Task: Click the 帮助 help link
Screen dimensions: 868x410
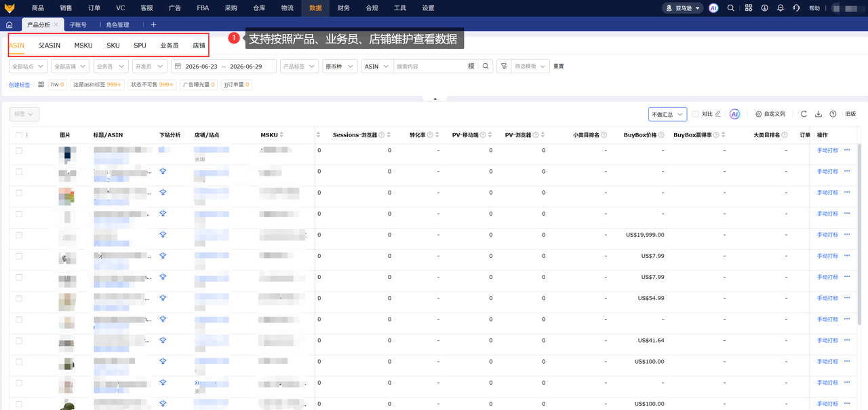Action: tap(814, 8)
